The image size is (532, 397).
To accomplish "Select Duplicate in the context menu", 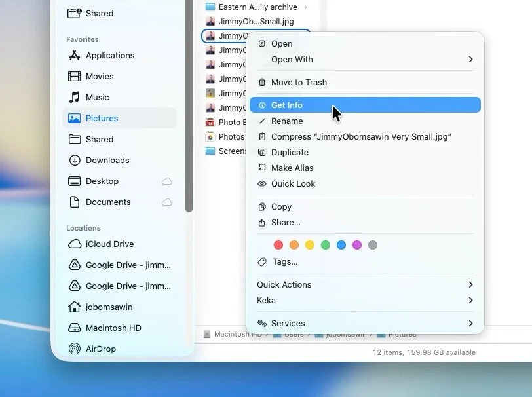I will pyautogui.click(x=290, y=152).
